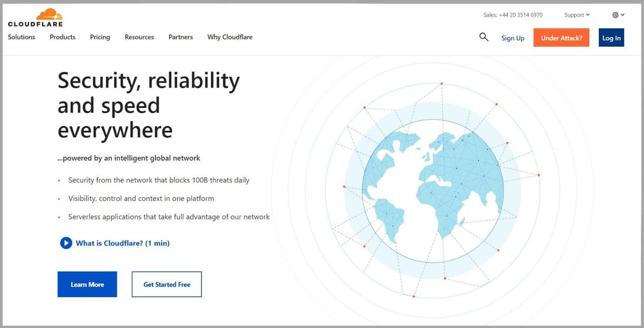Click the Under Attack? button
The image size is (644, 328).
coord(561,37)
